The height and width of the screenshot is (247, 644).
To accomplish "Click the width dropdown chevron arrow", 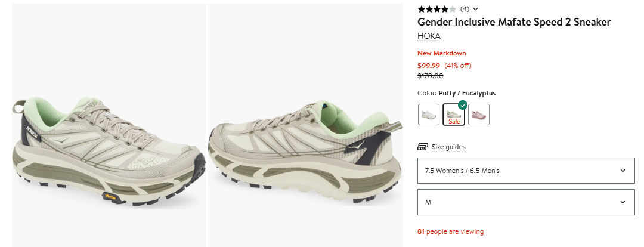I will coord(623,202).
